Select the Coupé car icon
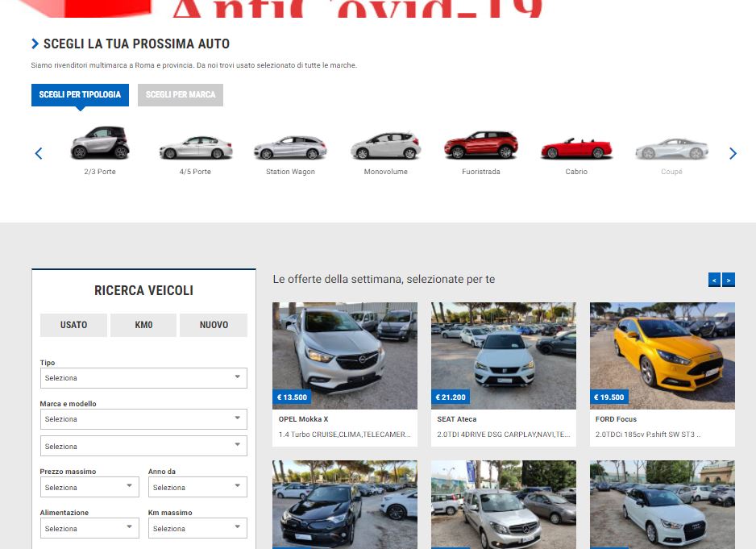The width and height of the screenshot is (756, 549). pyautogui.click(x=671, y=148)
